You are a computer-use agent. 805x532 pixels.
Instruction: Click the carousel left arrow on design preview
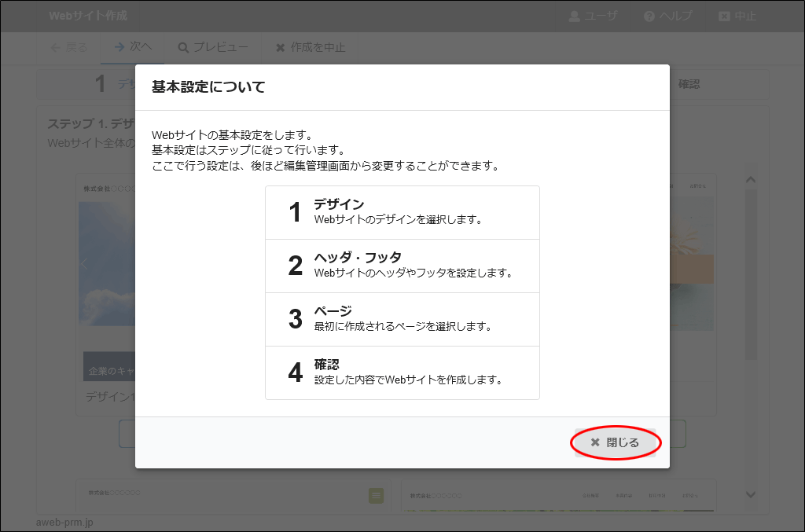[x=85, y=264]
